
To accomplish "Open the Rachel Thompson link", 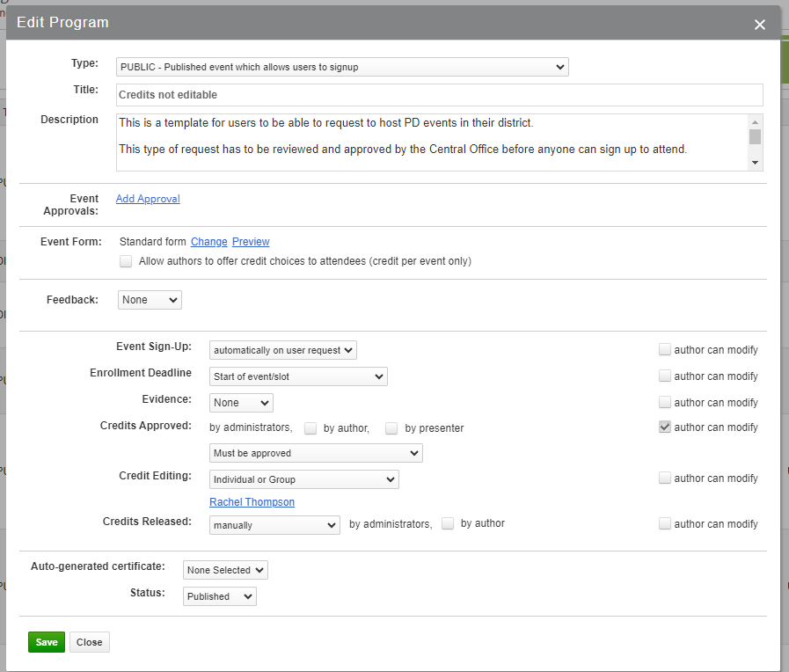I will (x=252, y=501).
